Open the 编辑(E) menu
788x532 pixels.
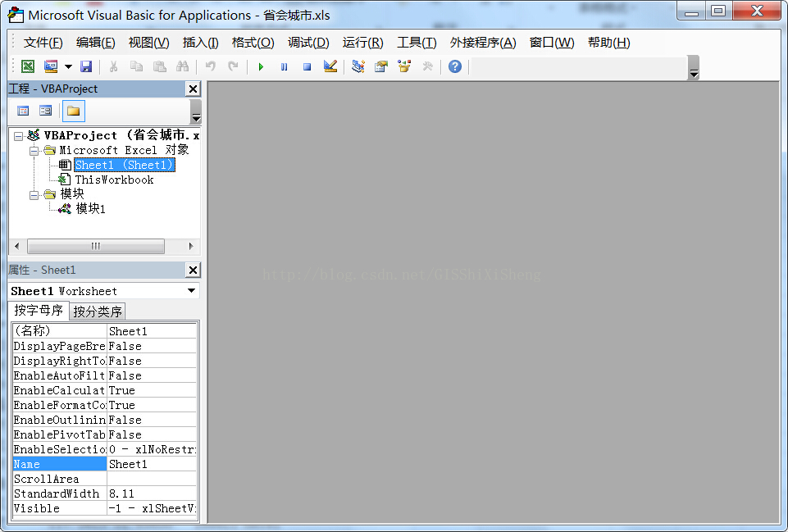(95, 43)
